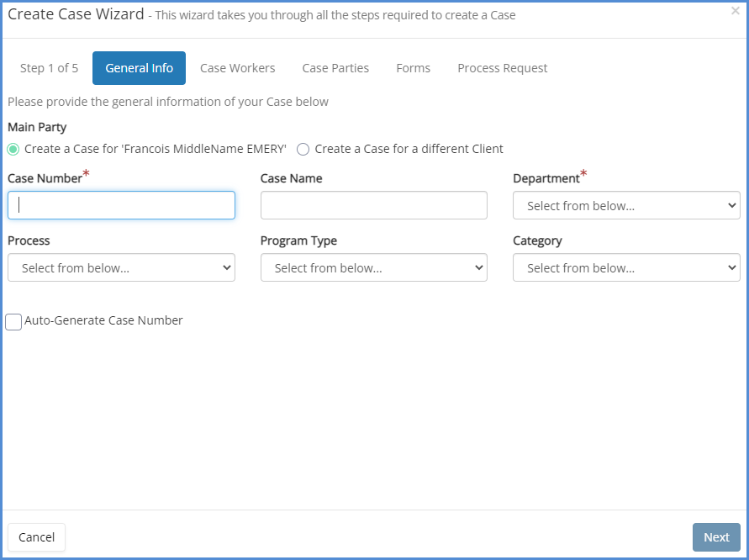Expand the Department dropdown
The height and width of the screenshot is (560, 749).
coord(626,205)
